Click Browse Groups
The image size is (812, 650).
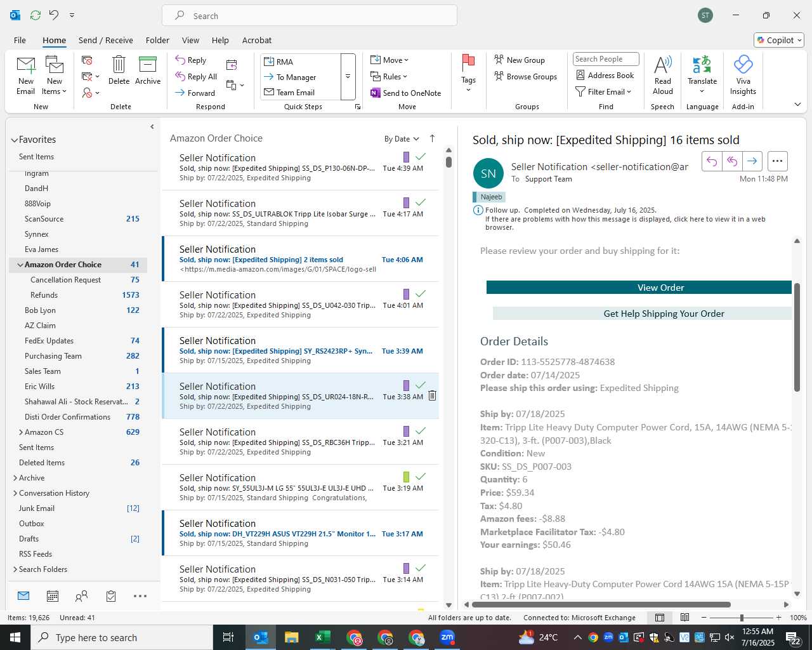[525, 77]
